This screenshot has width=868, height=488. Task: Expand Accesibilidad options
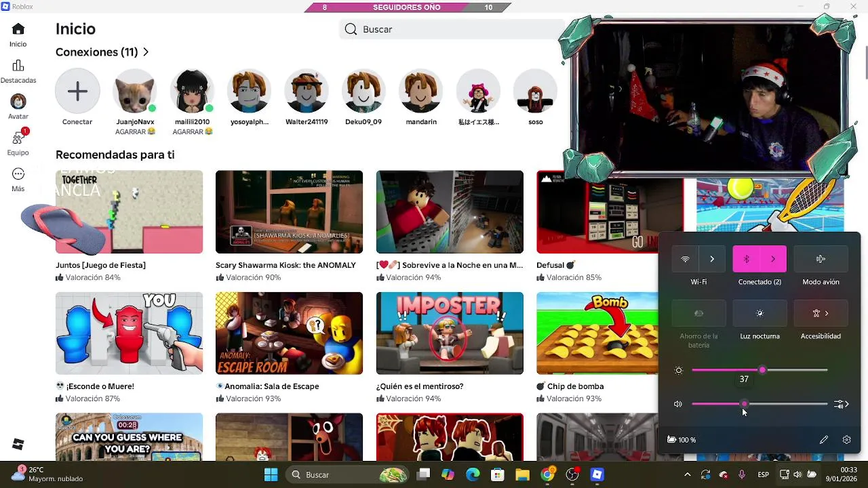[x=821, y=313]
